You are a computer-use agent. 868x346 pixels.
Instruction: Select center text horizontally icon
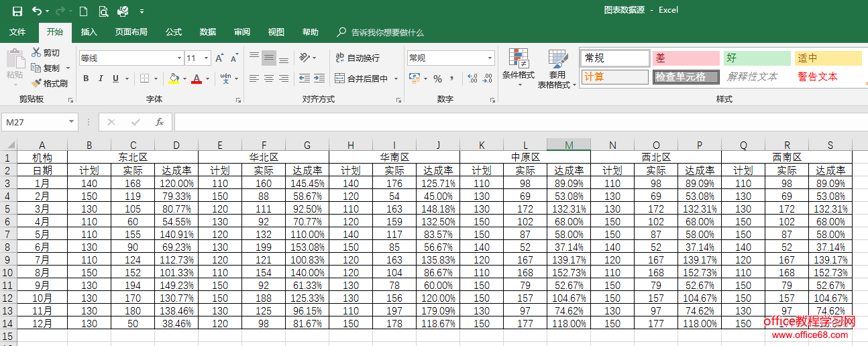(x=268, y=78)
